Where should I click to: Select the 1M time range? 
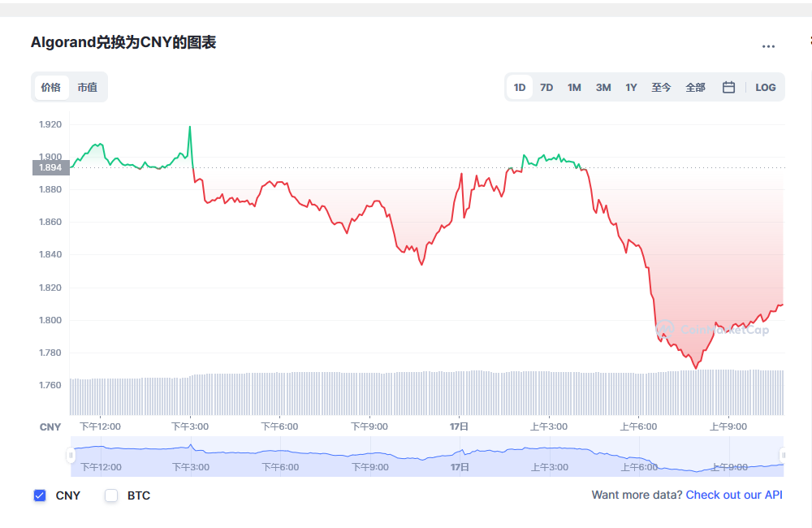[x=574, y=87]
